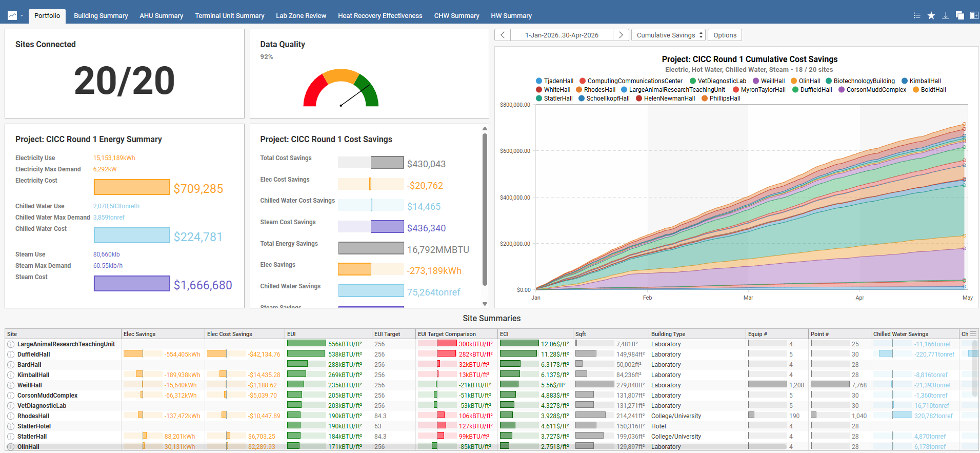Switch to AHU Summary tab
The height and width of the screenshot is (453, 980).
(x=162, y=16)
